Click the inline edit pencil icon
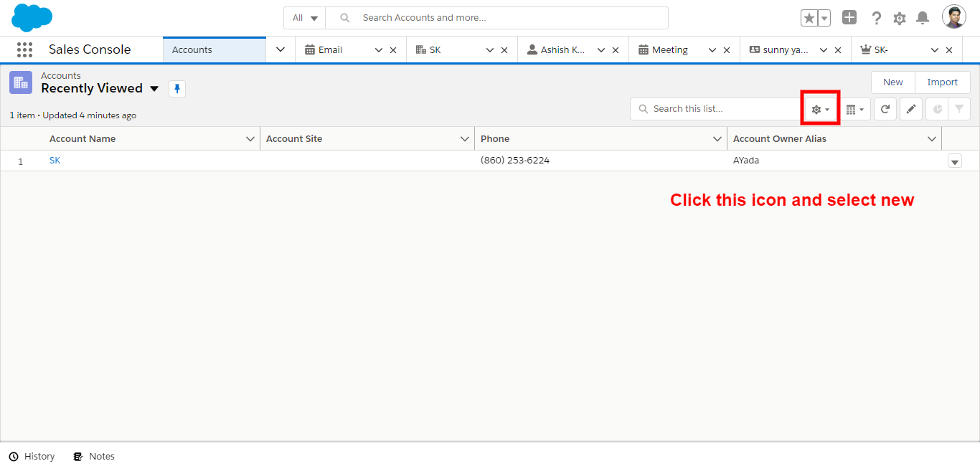The width and height of the screenshot is (980, 471). 911,109
